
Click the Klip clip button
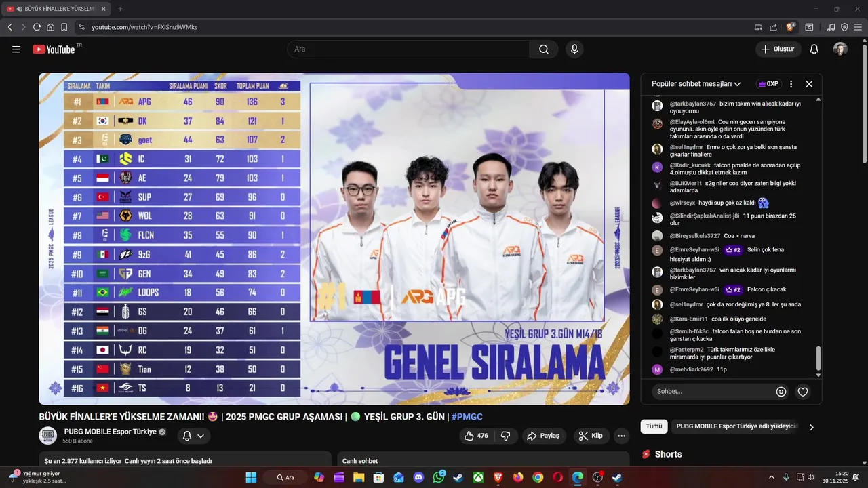click(591, 436)
